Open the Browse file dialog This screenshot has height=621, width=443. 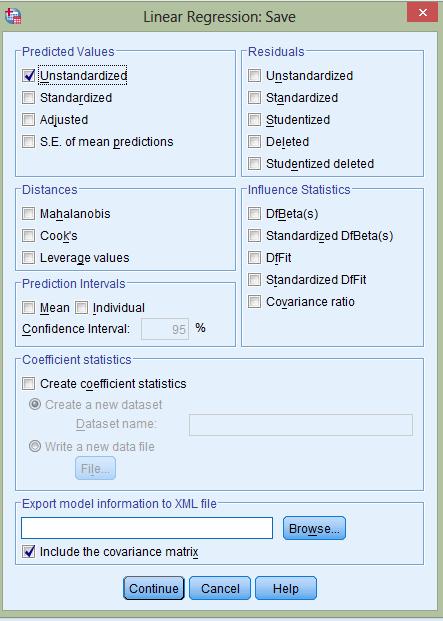point(314,528)
